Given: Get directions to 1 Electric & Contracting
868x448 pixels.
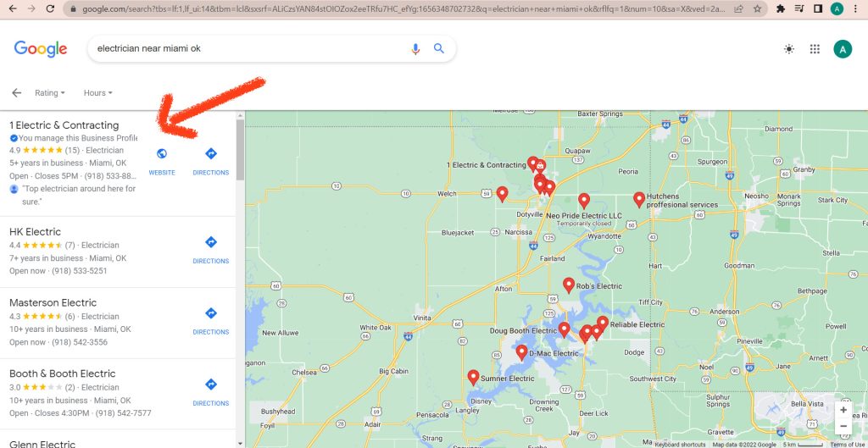Looking at the screenshot, I should (210, 162).
